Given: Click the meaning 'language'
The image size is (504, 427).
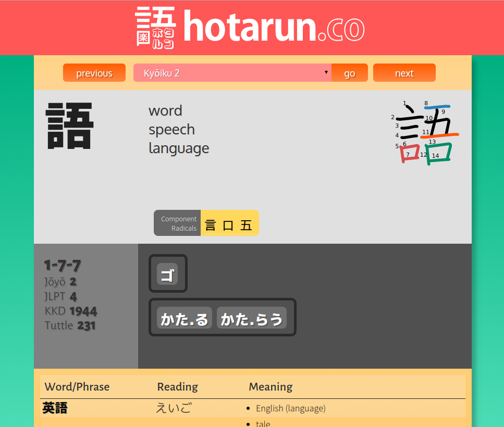Looking at the screenshot, I should (179, 148).
